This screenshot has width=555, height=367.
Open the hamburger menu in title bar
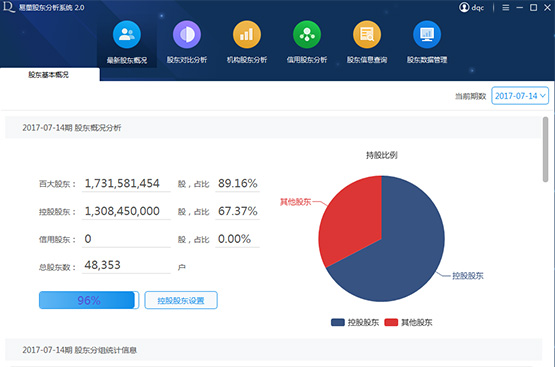505,7
